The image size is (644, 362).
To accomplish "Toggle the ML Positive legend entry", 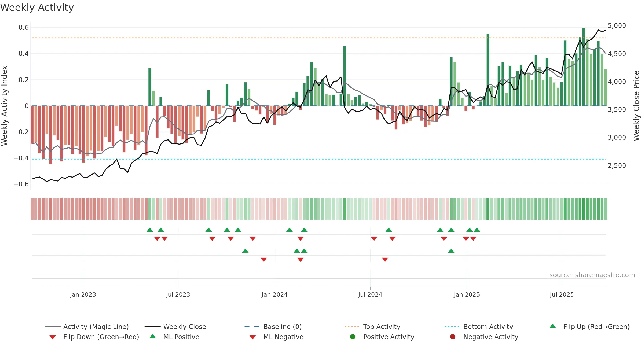I will 174,337.
